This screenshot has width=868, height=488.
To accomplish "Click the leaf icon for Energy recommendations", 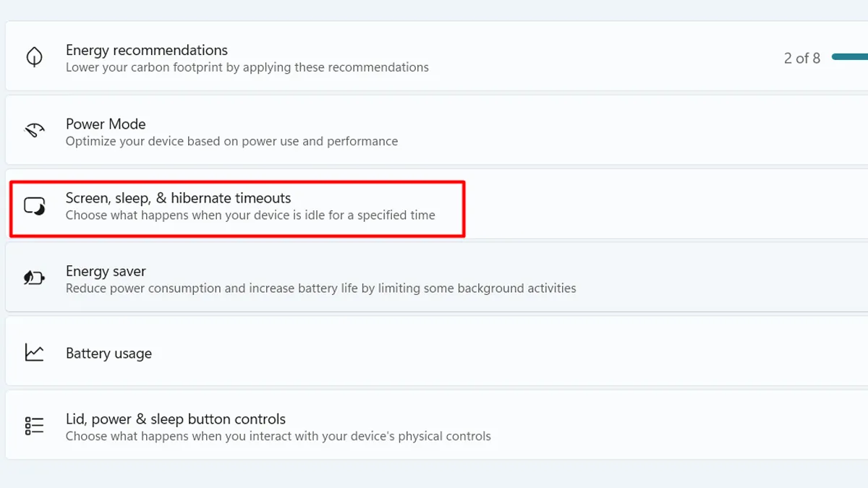I will coord(34,57).
